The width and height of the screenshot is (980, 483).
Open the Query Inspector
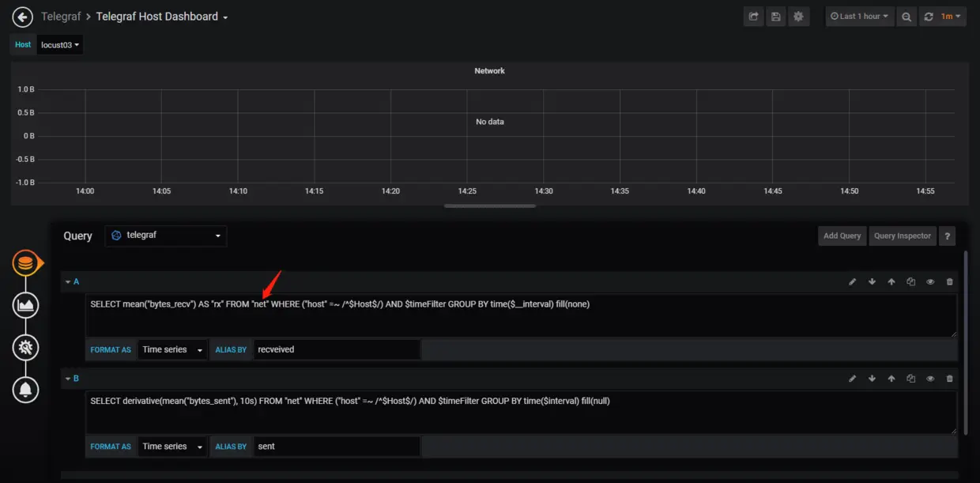[903, 236]
